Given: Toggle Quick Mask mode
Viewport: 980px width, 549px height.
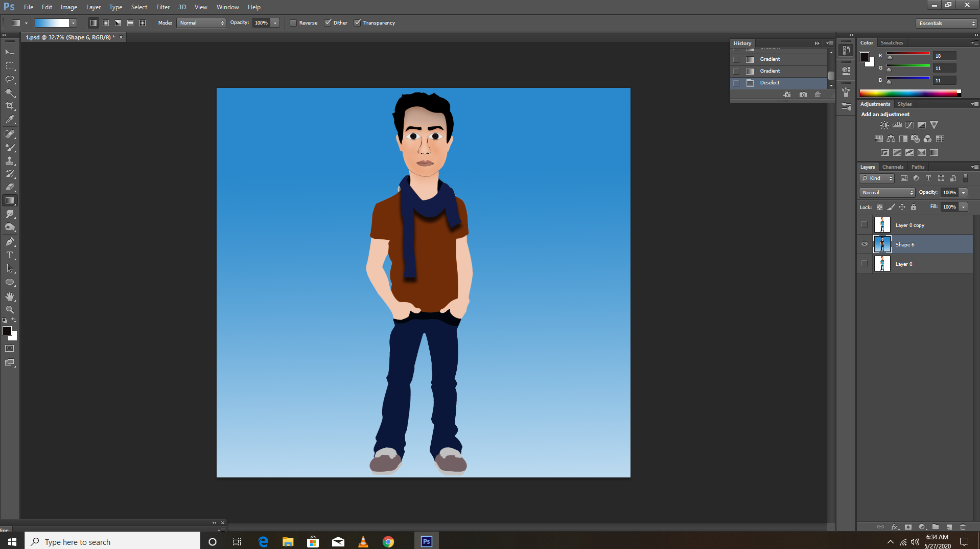Looking at the screenshot, I should point(10,349).
